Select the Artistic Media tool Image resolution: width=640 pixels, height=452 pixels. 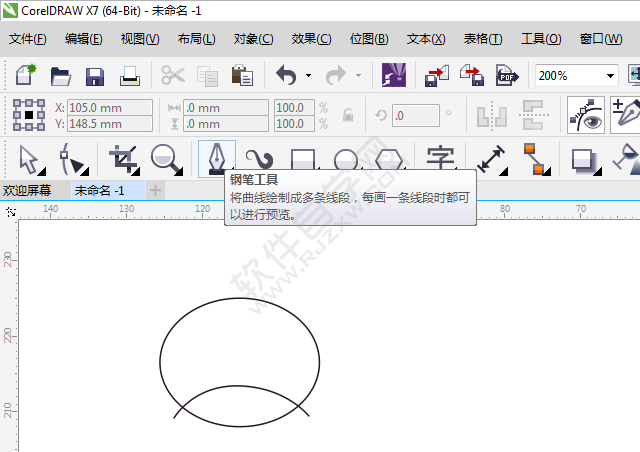coord(260,159)
